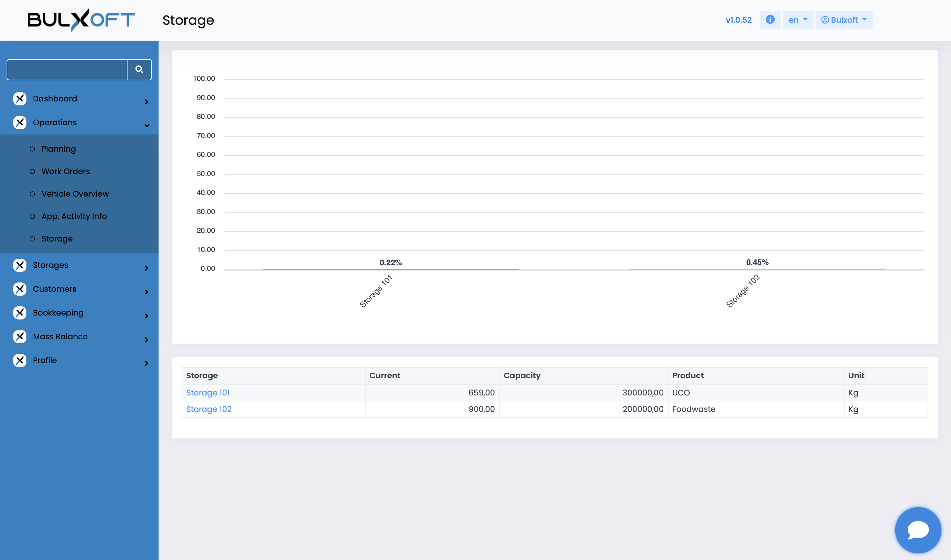Expand the Storages menu chevron
The width and height of the screenshot is (951, 560).
tap(147, 268)
